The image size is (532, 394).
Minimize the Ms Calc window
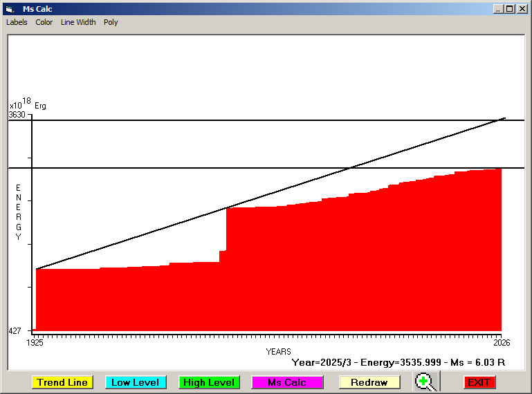pos(498,9)
